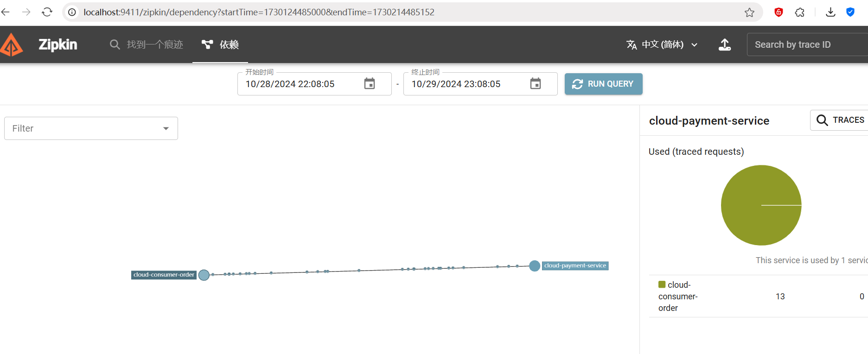This screenshot has height=354, width=868.
Task: Click the browser address bar URL
Action: [259, 12]
